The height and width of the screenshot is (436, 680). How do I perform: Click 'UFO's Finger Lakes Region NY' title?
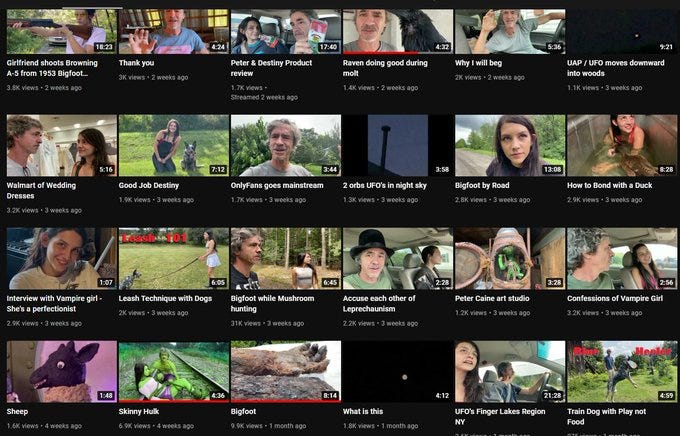pyautogui.click(x=500, y=416)
